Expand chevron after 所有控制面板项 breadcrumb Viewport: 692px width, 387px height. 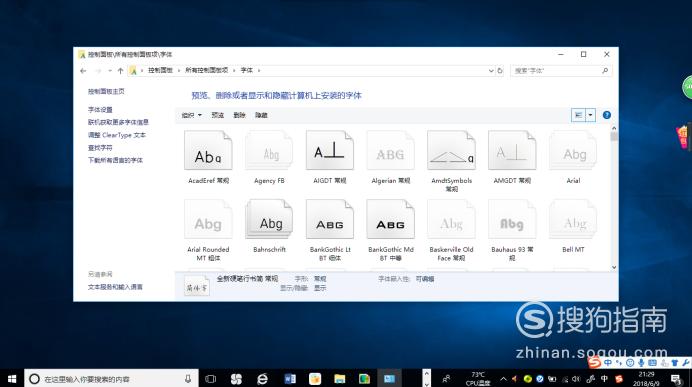234,70
